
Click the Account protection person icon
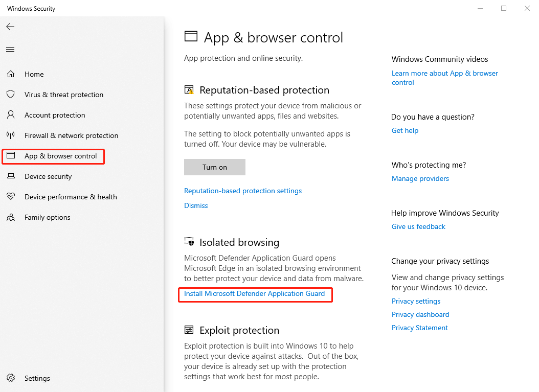point(11,115)
